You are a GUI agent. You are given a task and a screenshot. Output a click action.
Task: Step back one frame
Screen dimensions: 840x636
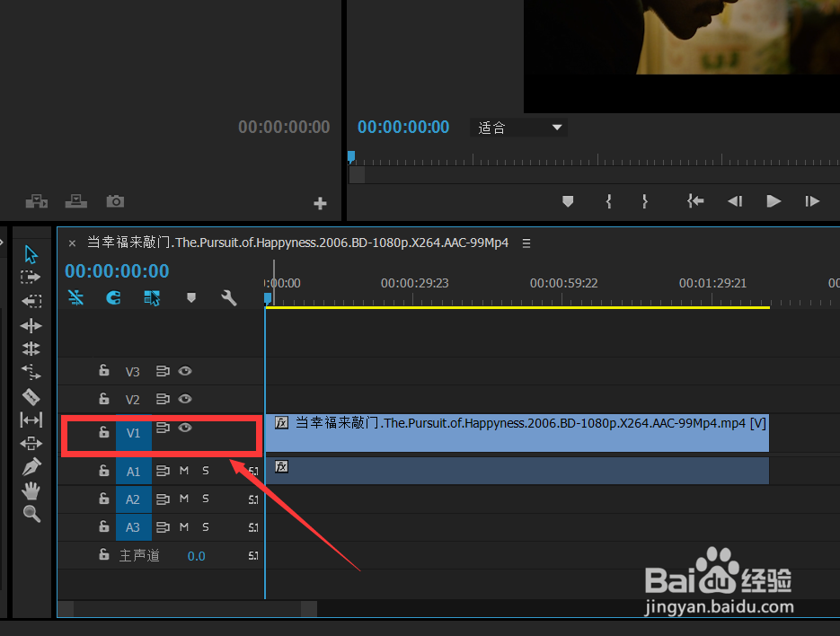coord(735,201)
